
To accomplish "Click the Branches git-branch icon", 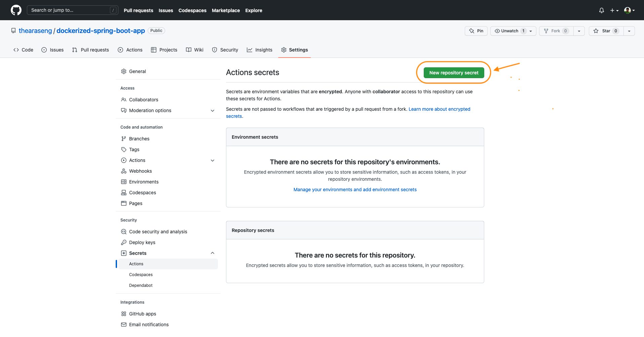I will coord(124,139).
